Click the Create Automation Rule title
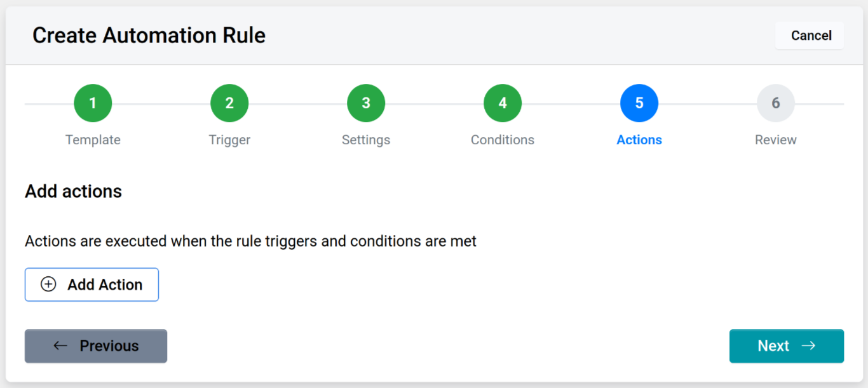This screenshot has height=388, width=868. click(149, 36)
